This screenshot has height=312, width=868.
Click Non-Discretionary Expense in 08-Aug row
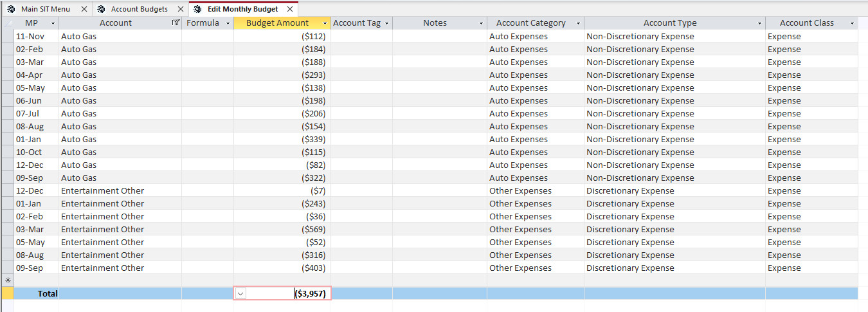(x=674, y=126)
